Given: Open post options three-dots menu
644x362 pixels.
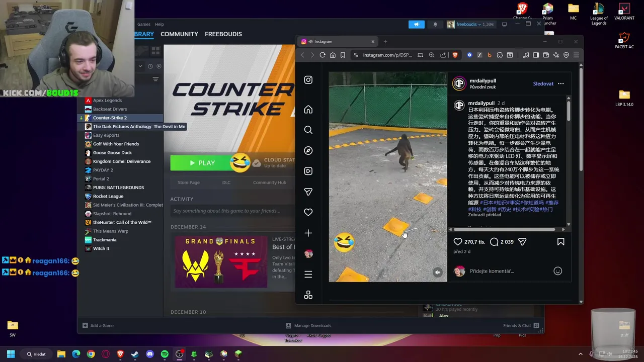Looking at the screenshot, I should tap(561, 83).
